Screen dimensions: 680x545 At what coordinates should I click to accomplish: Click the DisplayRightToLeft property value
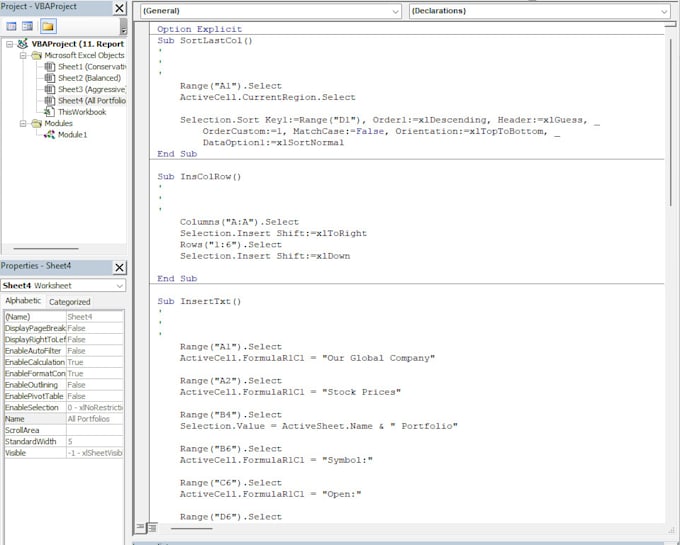point(95,339)
